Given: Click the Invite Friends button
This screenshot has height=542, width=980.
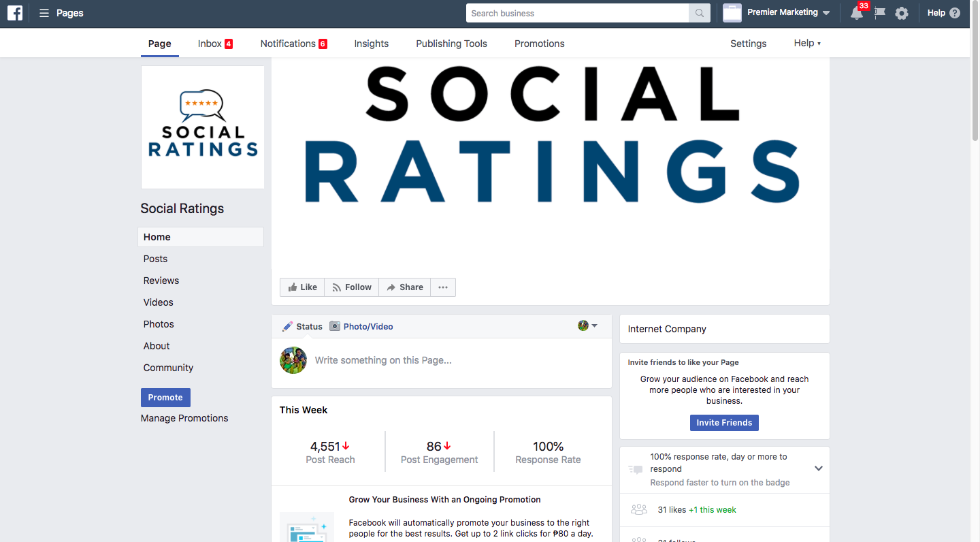Looking at the screenshot, I should (724, 422).
